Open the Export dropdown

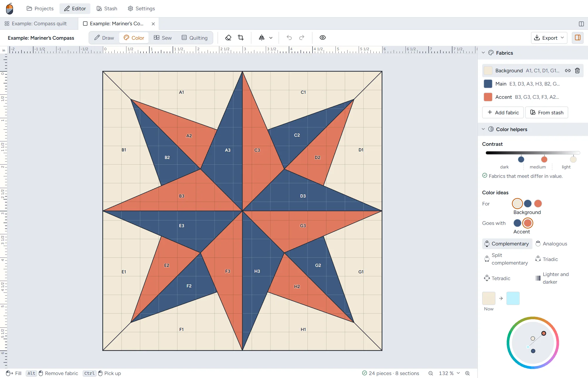click(x=549, y=38)
